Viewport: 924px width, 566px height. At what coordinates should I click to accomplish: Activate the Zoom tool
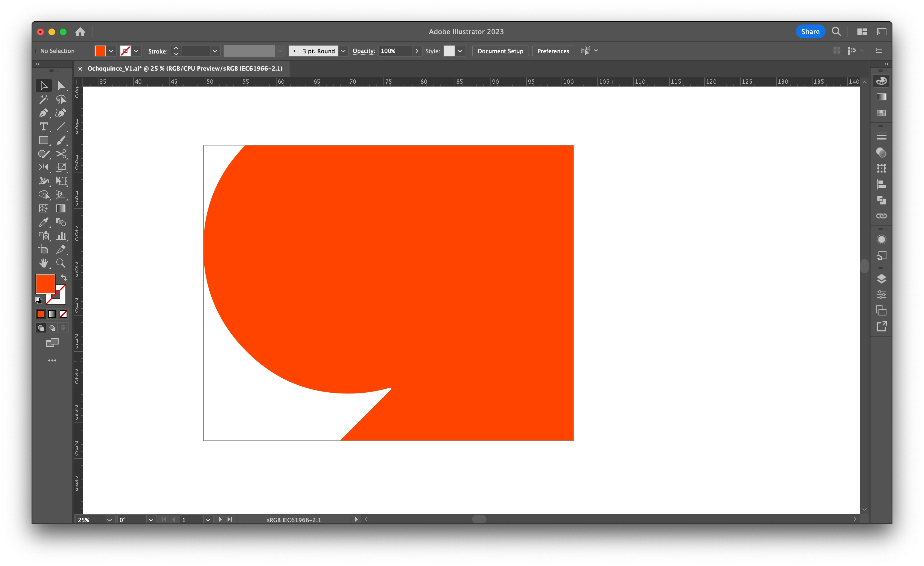click(x=61, y=263)
